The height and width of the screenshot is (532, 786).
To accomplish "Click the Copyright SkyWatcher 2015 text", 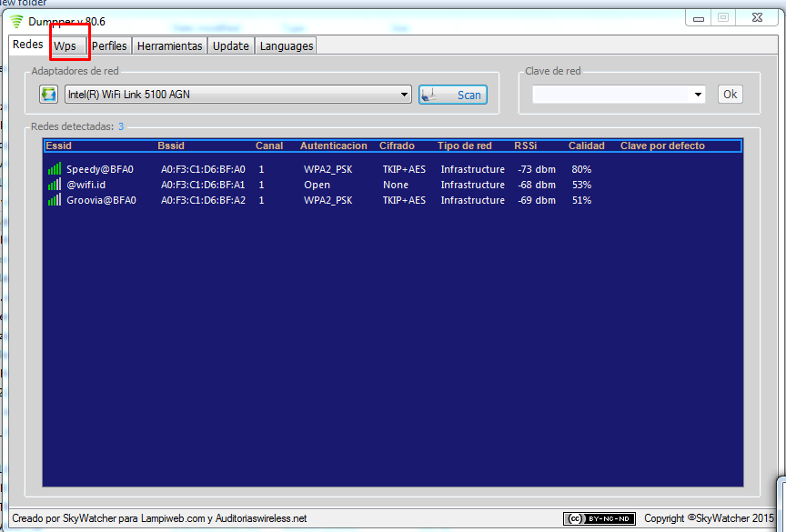I will [709, 518].
